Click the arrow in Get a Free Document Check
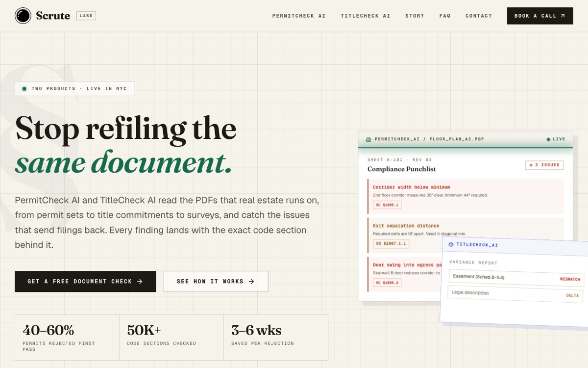This screenshot has height=368, width=588. pyautogui.click(x=140, y=282)
